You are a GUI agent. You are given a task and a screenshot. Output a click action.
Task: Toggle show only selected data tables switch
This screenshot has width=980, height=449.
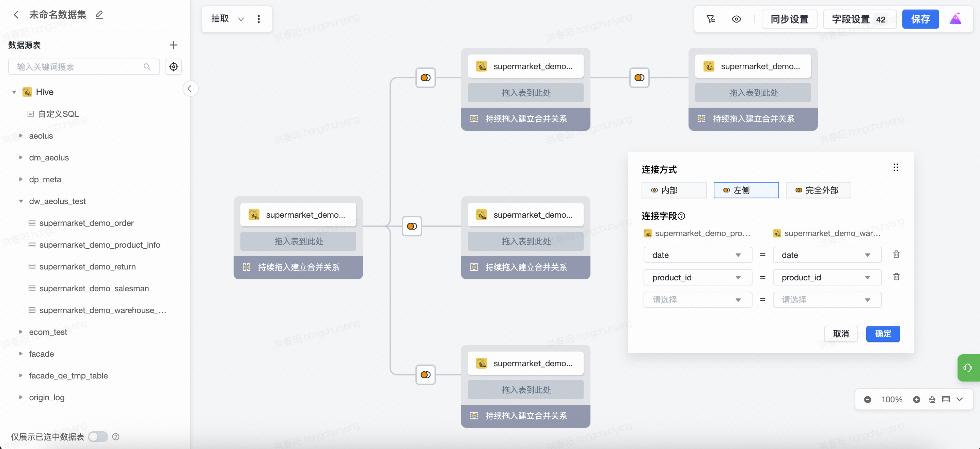coord(98,436)
